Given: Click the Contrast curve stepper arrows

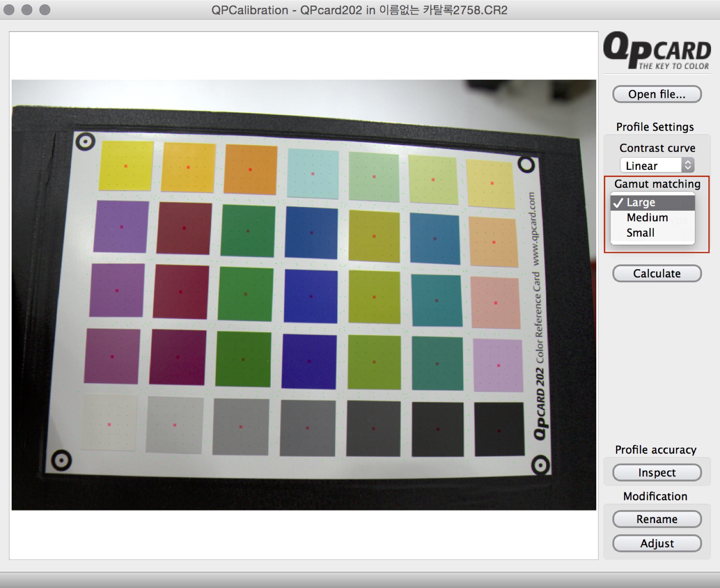Looking at the screenshot, I should point(687,165).
